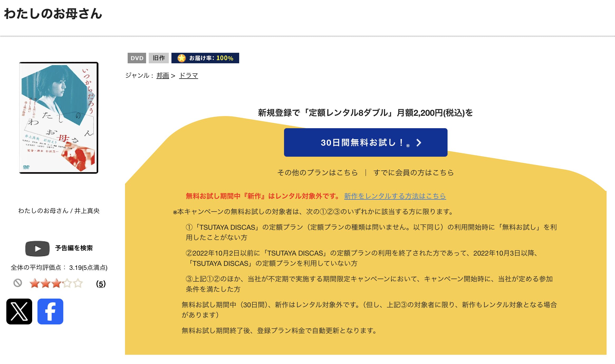
Task: Rate with the second star
Action: pos(46,284)
